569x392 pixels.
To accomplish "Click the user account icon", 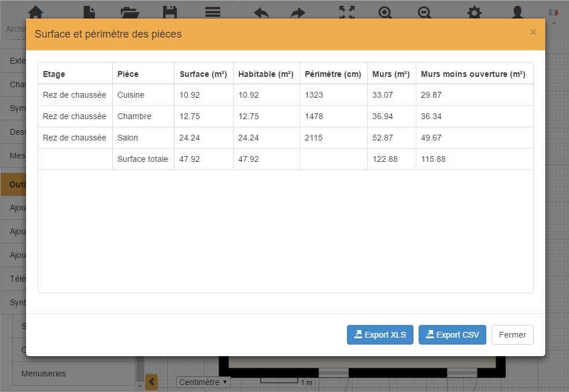I will 518,12.
